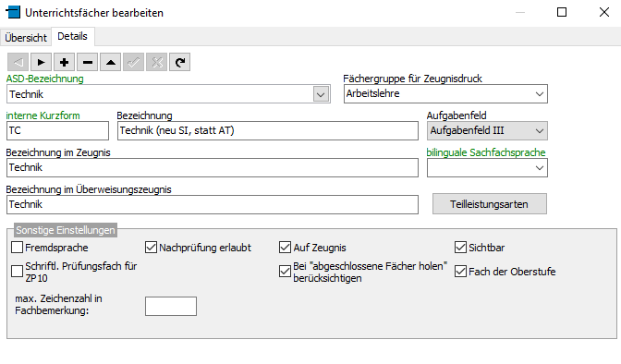Go to previous record arrow
This screenshot has height=364, width=621.
click(18, 62)
